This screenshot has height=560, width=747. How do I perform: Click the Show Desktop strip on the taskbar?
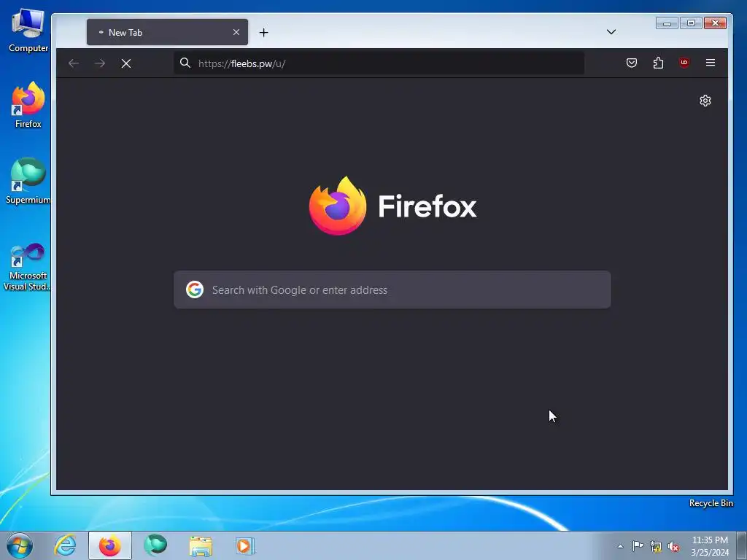point(742,545)
